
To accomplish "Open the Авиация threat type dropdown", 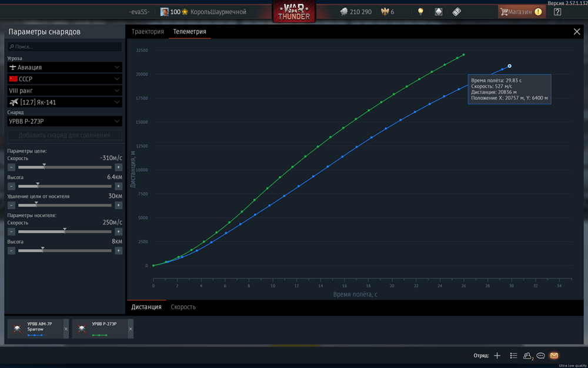I will [65, 67].
